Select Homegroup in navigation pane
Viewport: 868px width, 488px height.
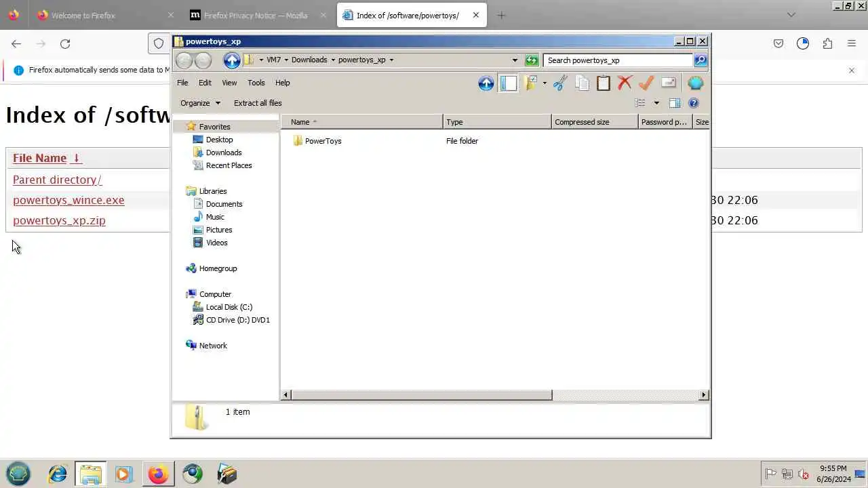click(218, 268)
